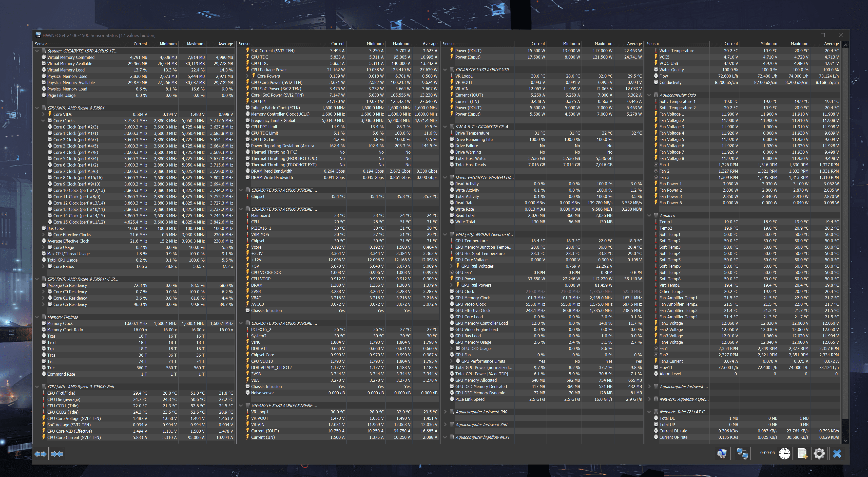The width and height of the screenshot is (868, 477).
Task: Select the Current DL rate row
Action: point(743,431)
